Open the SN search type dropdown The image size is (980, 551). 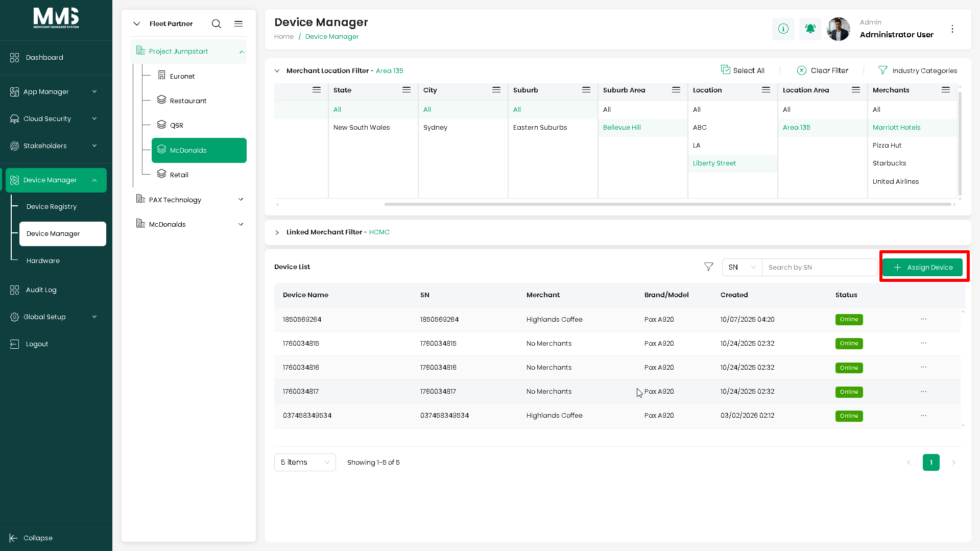742,267
